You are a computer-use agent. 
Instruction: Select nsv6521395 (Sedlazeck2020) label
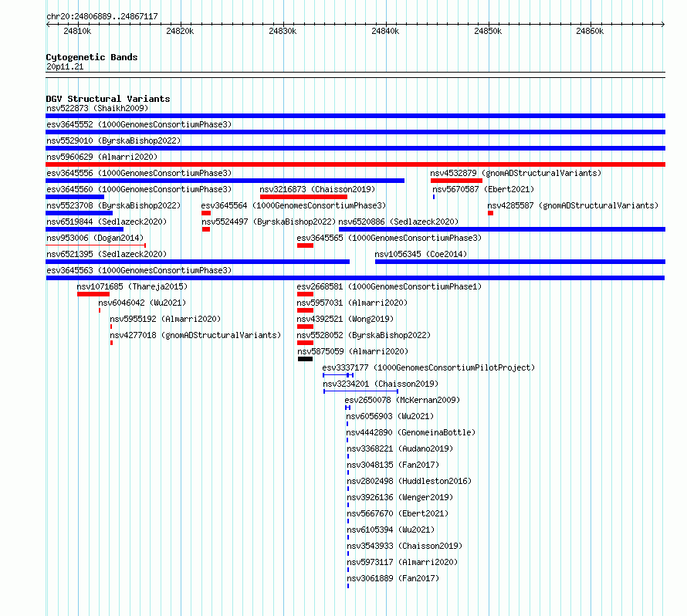pos(107,254)
